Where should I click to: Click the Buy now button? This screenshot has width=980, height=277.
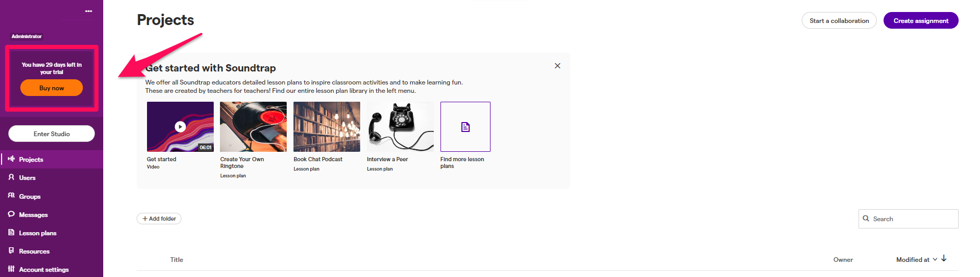pyautogui.click(x=52, y=88)
